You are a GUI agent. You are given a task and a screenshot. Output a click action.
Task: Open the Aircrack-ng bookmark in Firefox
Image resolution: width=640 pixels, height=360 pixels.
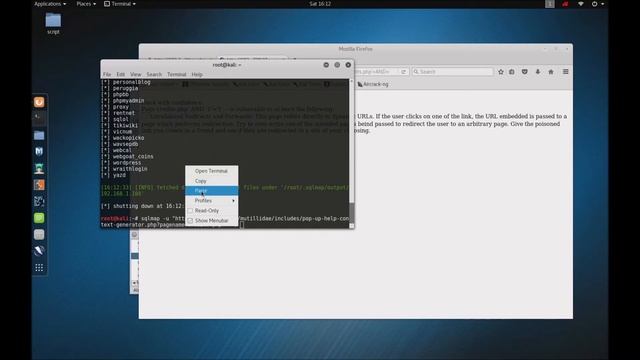(x=373, y=84)
